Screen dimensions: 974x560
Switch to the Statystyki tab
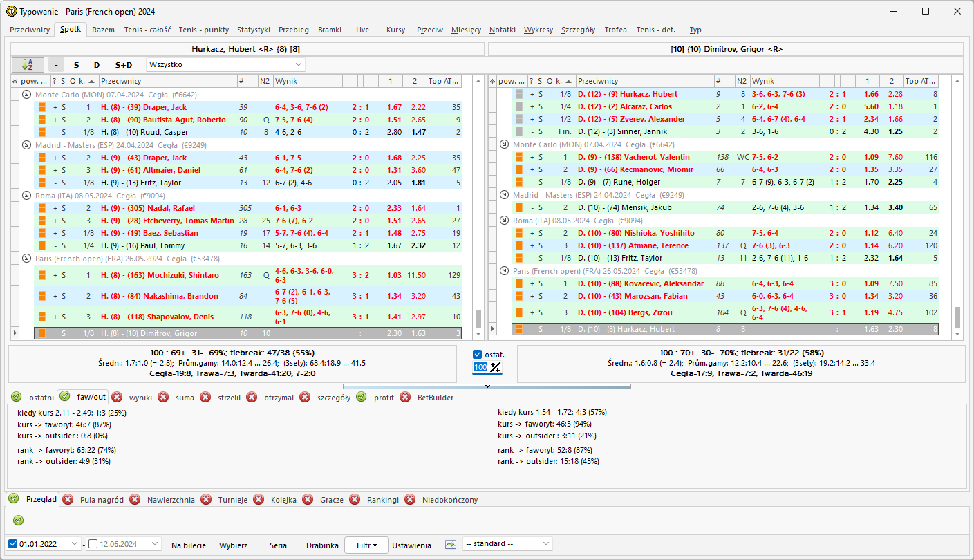(x=253, y=30)
